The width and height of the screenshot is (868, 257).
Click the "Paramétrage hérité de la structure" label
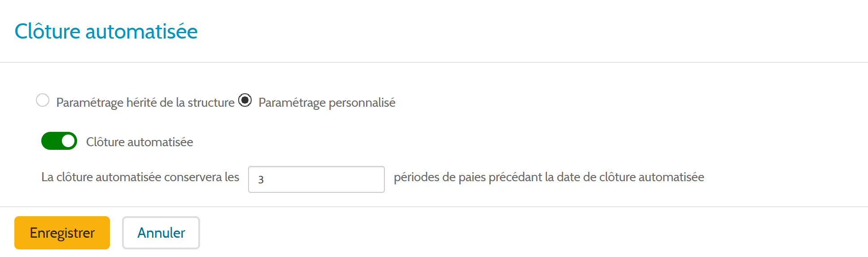145,103
